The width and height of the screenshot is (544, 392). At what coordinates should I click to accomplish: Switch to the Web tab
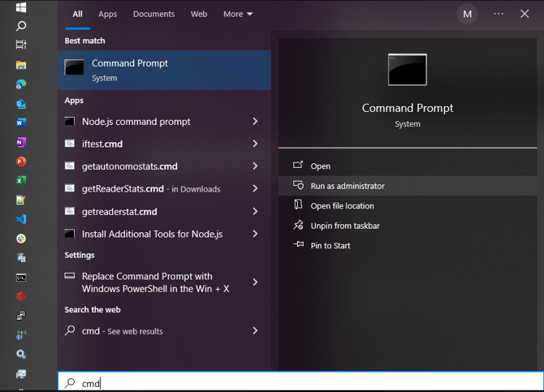coord(199,15)
